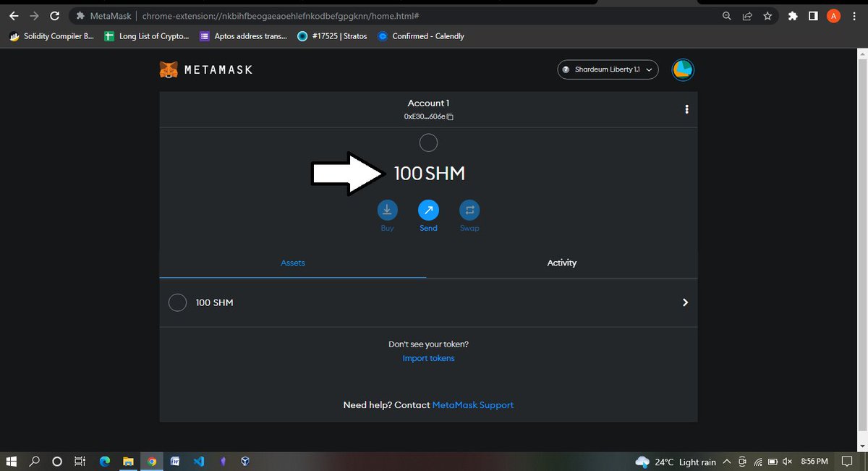
Task: Expand the SHM asset chevron arrow
Action: (685, 302)
